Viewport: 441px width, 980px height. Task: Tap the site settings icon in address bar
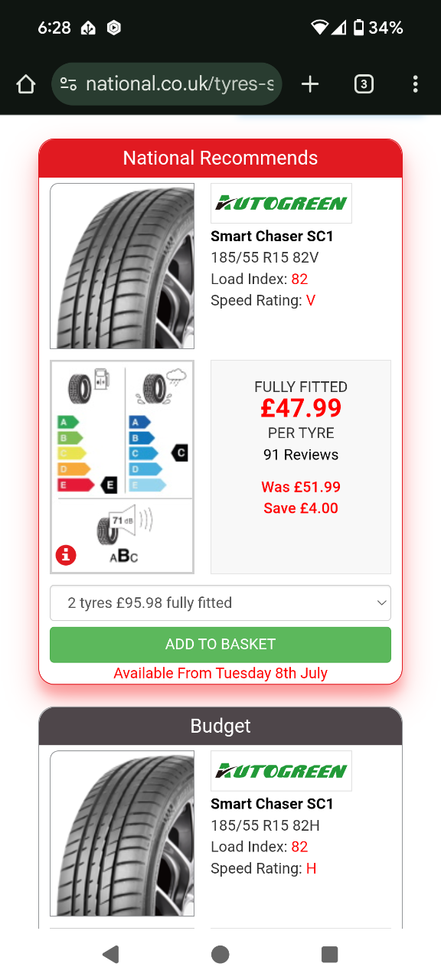tap(68, 84)
